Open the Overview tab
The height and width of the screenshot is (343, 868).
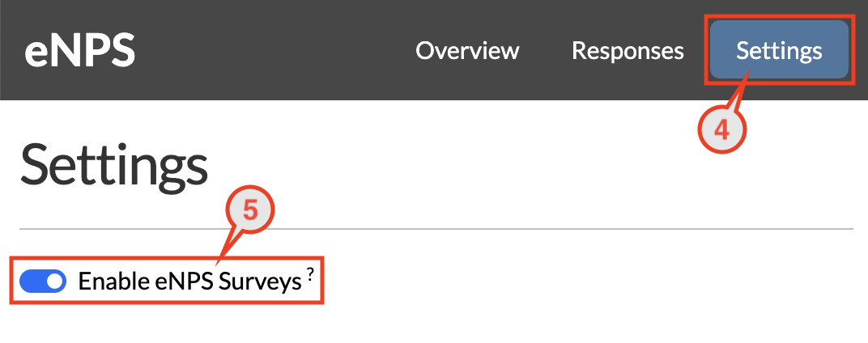tap(468, 51)
